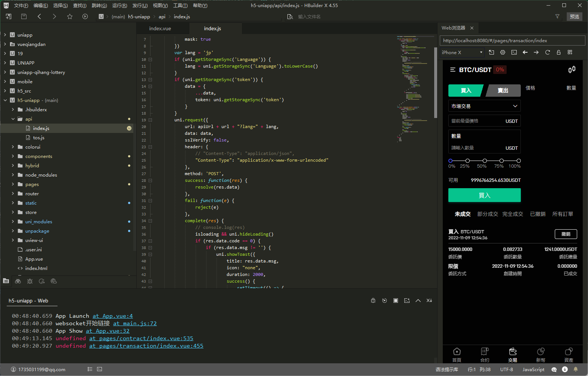
Task: Expand the components folder
Action: click(x=13, y=156)
